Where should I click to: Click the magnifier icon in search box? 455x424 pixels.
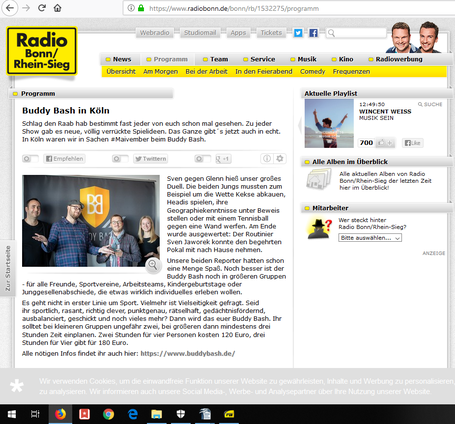tap(331, 33)
